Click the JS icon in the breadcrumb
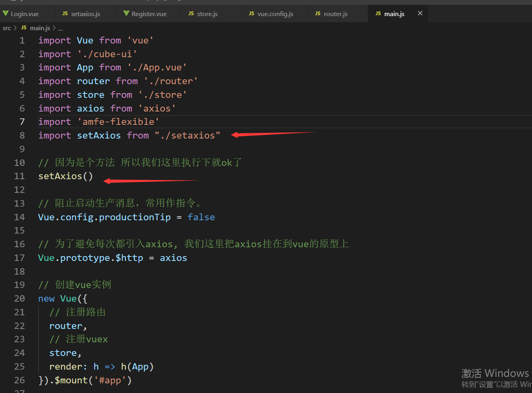This screenshot has width=532, height=393. 24,28
